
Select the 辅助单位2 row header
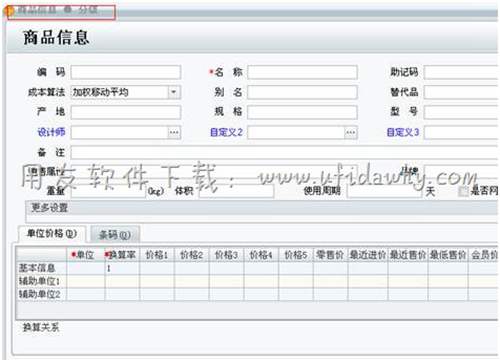pos(41,294)
